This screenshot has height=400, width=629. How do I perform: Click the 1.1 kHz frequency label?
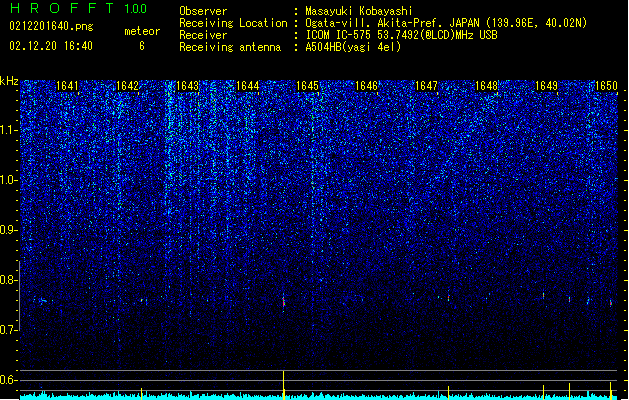pos(8,131)
